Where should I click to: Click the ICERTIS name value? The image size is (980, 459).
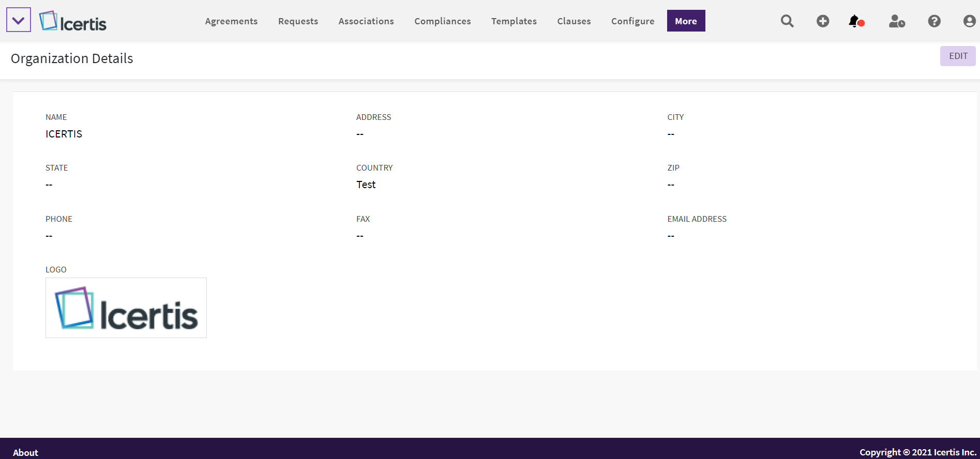[64, 134]
